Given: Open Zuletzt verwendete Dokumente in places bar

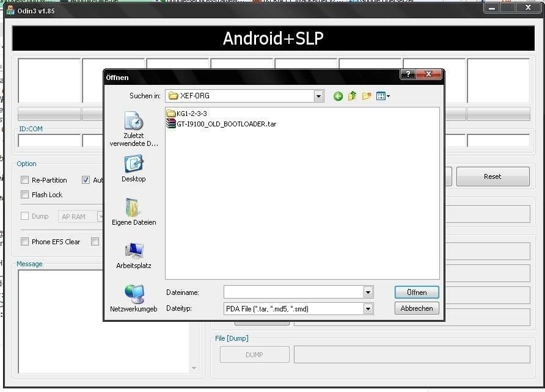Looking at the screenshot, I should pos(134,128).
